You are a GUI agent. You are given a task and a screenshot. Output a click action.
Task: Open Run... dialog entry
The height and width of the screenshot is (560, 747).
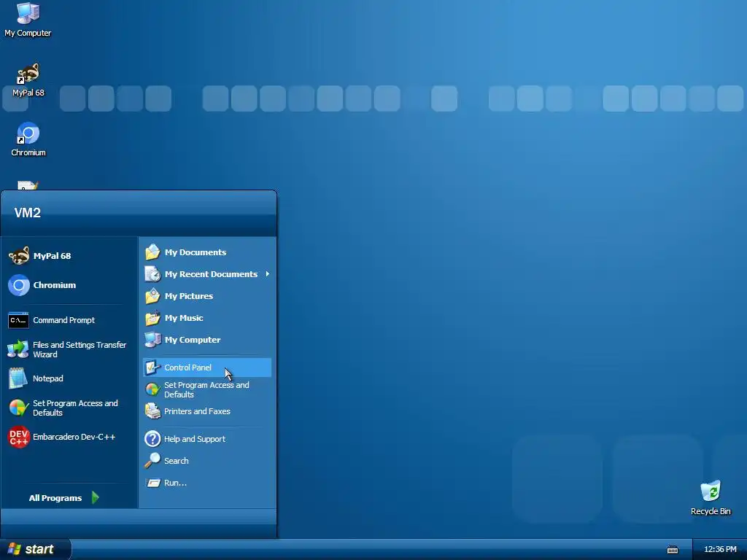(x=206, y=483)
